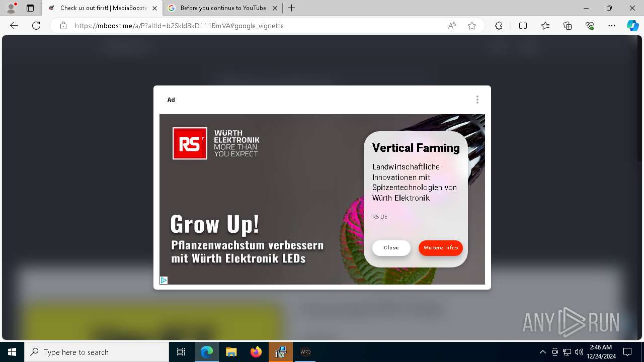Add this page to favorites star

472,26
